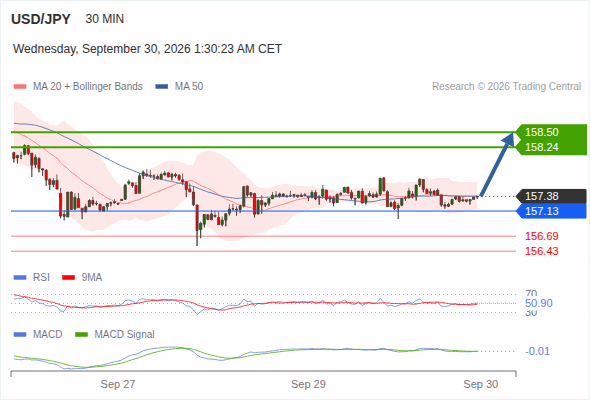Click the RSI value 50.90

click(539, 303)
